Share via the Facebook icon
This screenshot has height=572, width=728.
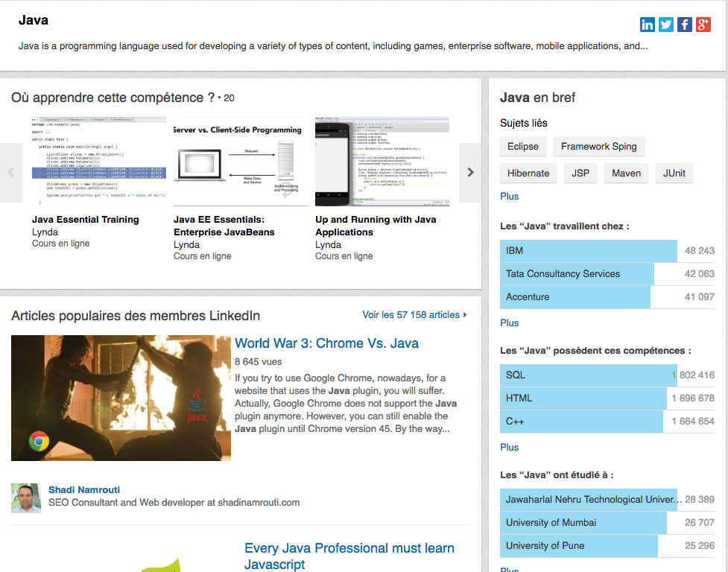685,25
